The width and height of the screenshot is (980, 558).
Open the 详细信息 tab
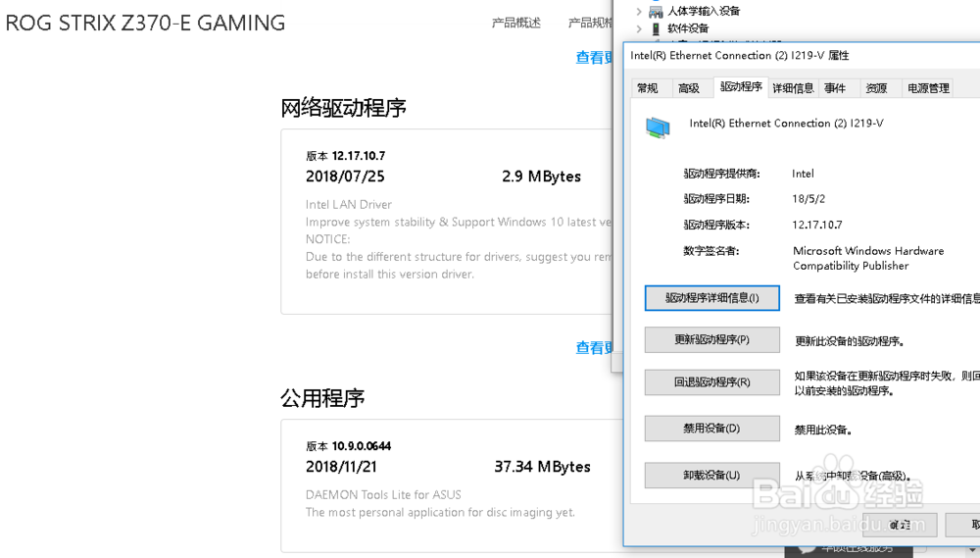tap(793, 88)
